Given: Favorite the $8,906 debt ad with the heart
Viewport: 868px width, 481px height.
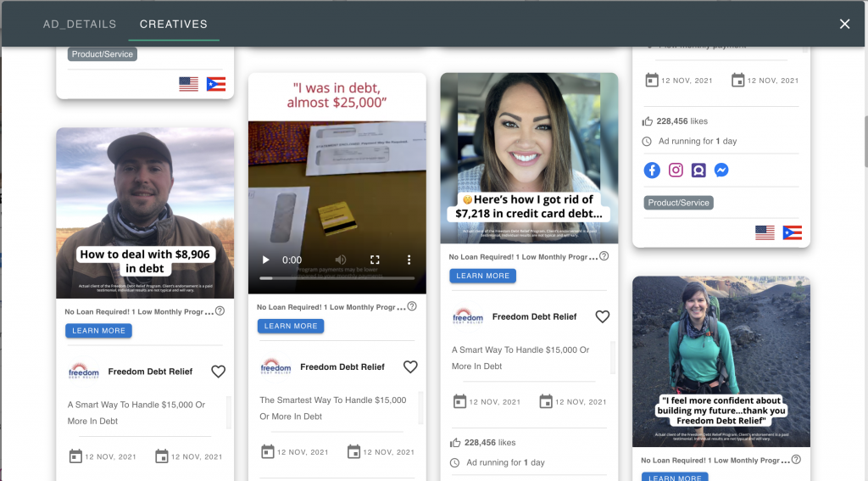Looking at the screenshot, I should pyautogui.click(x=218, y=372).
